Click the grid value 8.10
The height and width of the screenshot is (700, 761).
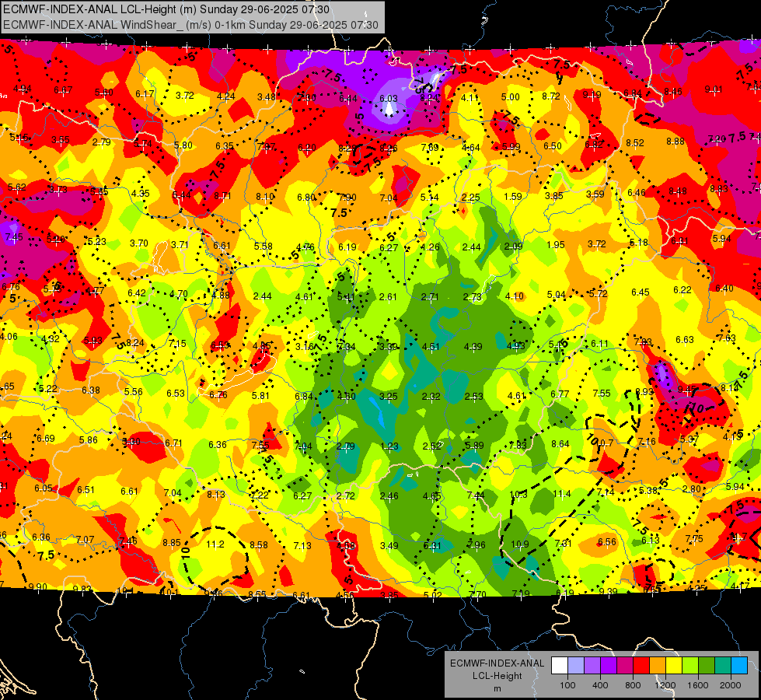pyautogui.click(x=265, y=196)
